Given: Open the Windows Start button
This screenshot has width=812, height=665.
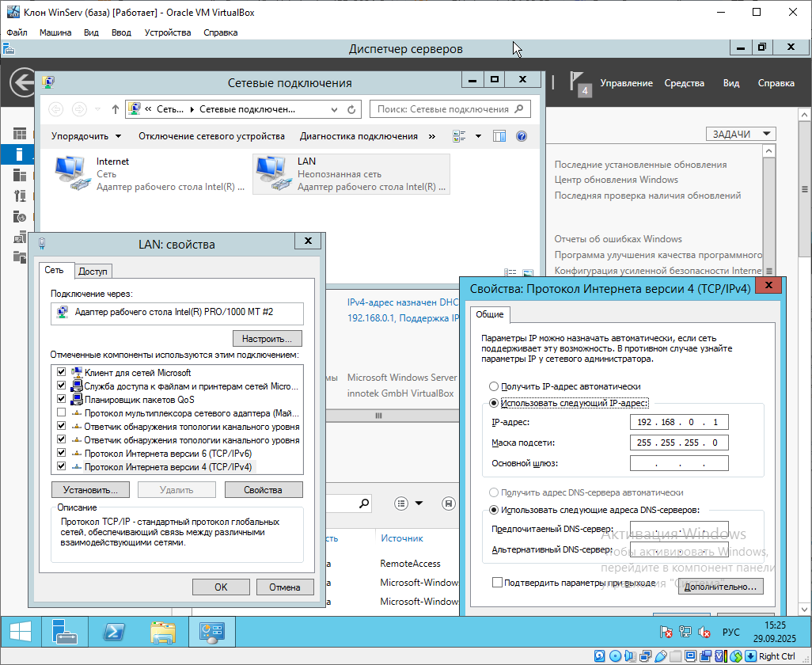Looking at the screenshot, I should (x=21, y=632).
